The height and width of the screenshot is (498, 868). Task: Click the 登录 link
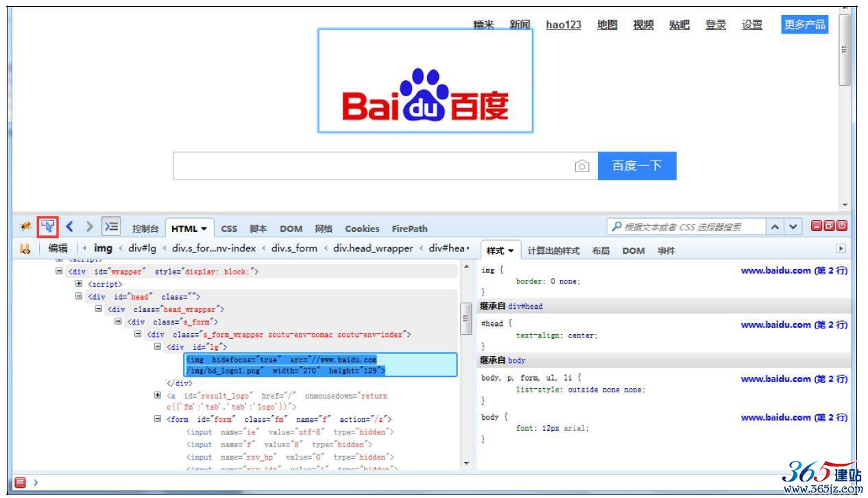click(x=716, y=25)
